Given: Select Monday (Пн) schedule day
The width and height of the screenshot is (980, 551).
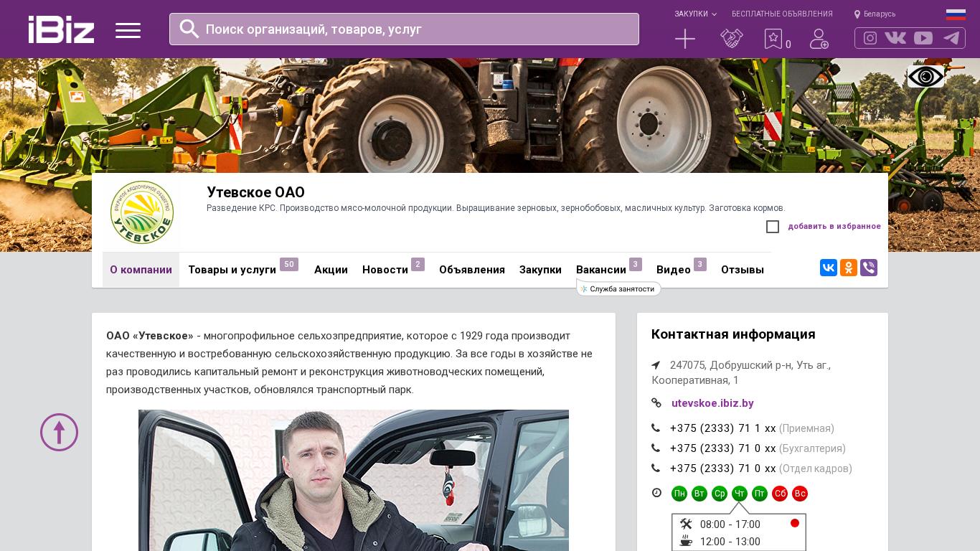Looking at the screenshot, I should pos(679,494).
